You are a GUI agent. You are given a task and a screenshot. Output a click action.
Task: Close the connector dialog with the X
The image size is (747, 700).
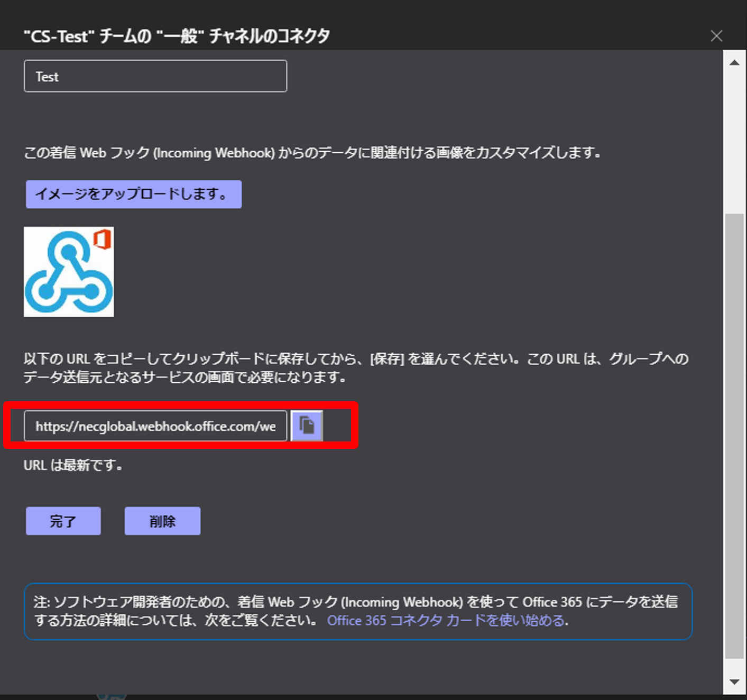tap(716, 36)
